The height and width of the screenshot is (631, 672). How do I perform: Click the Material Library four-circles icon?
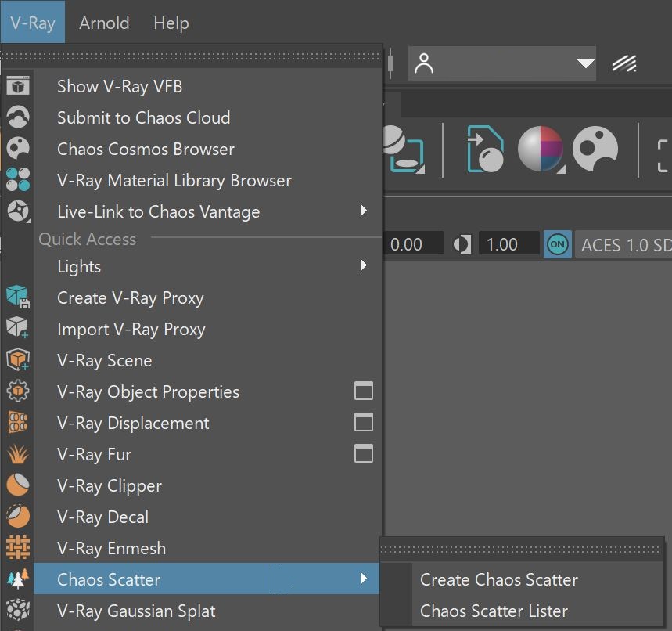click(x=17, y=179)
